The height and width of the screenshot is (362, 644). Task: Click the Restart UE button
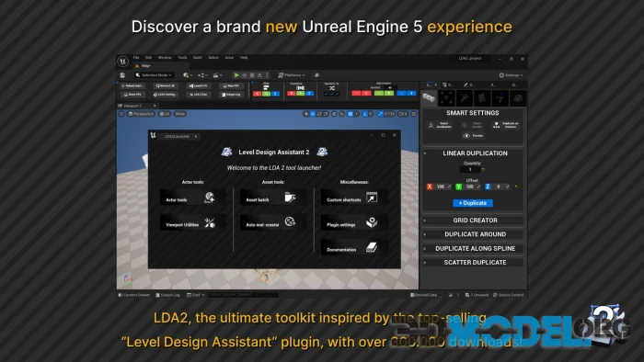166,86
